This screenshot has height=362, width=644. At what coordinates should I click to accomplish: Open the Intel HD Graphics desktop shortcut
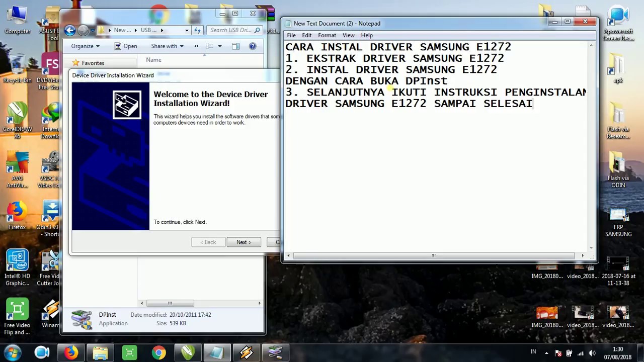(17, 268)
